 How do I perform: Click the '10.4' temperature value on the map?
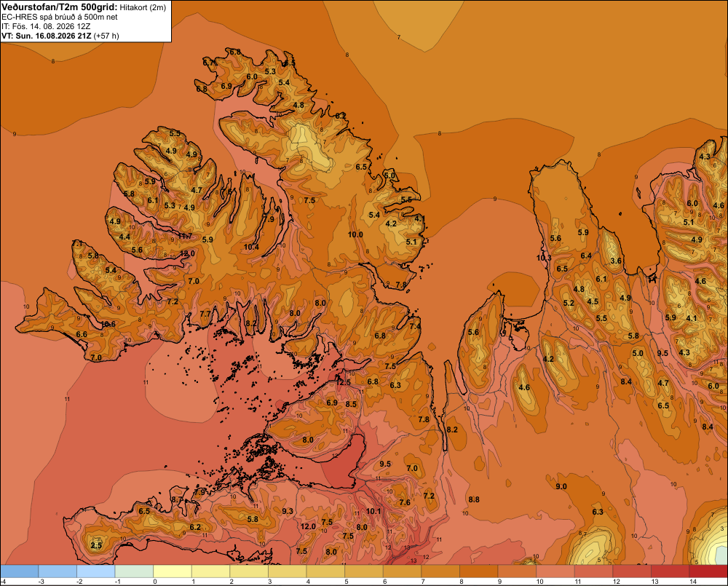[x=251, y=247]
